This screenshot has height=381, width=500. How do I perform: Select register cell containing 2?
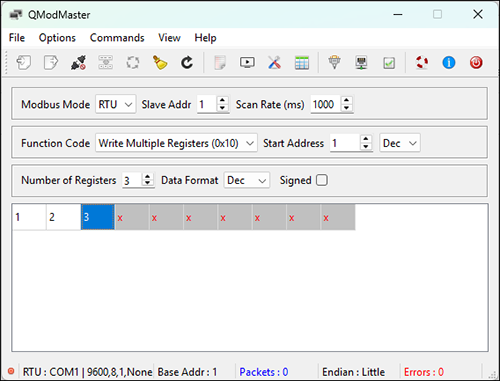pyautogui.click(x=64, y=217)
